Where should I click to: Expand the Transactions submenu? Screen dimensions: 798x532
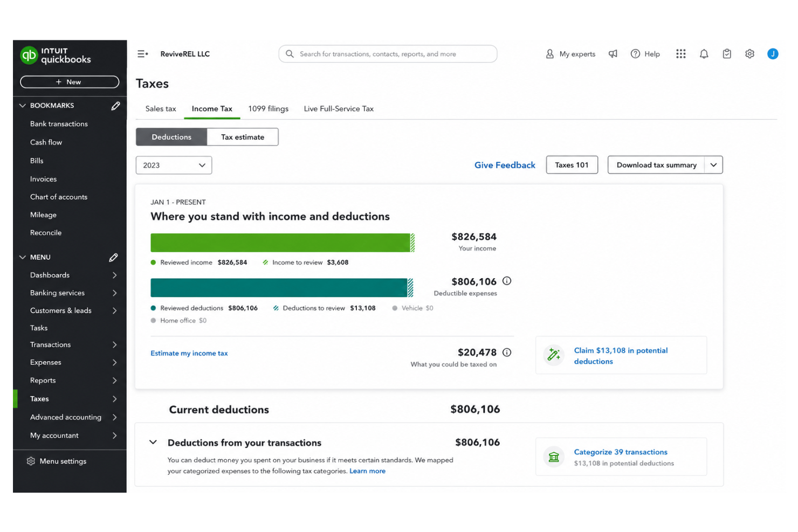tap(114, 345)
